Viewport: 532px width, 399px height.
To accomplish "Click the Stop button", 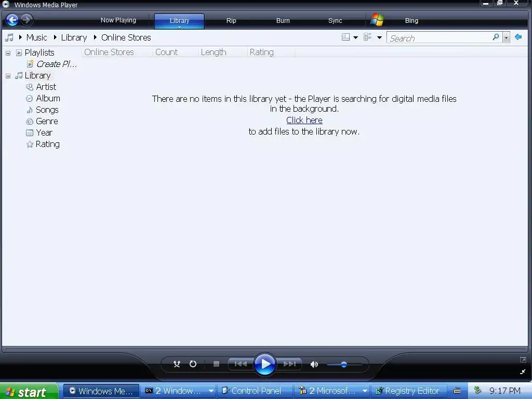I will tap(216, 364).
